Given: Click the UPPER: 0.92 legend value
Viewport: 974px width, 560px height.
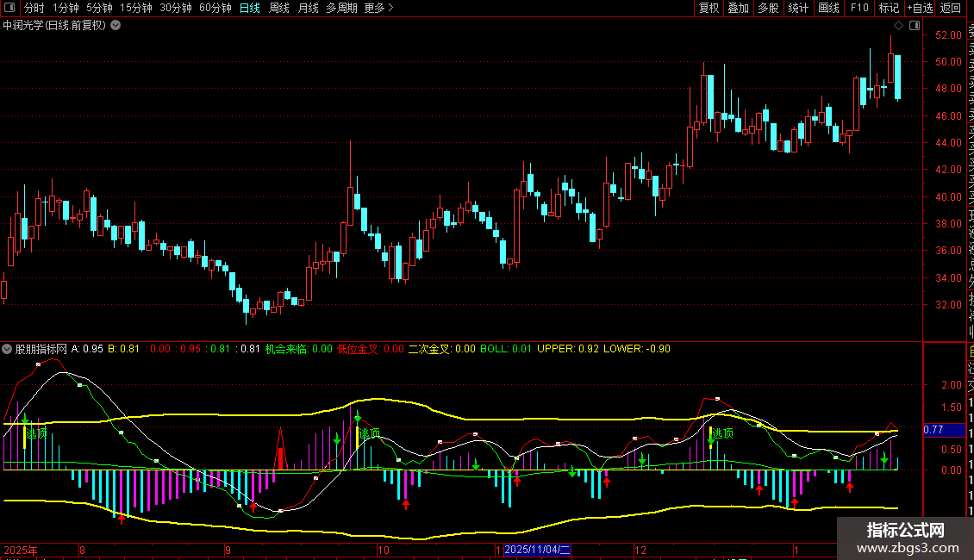Looking at the screenshot, I should tap(568, 349).
